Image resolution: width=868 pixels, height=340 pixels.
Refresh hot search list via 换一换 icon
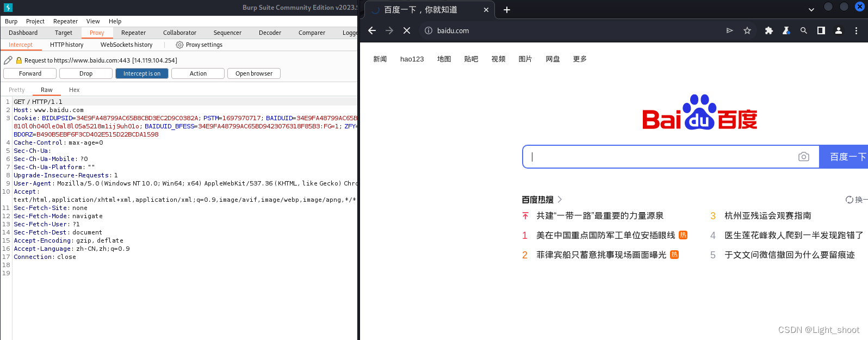click(x=850, y=200)
